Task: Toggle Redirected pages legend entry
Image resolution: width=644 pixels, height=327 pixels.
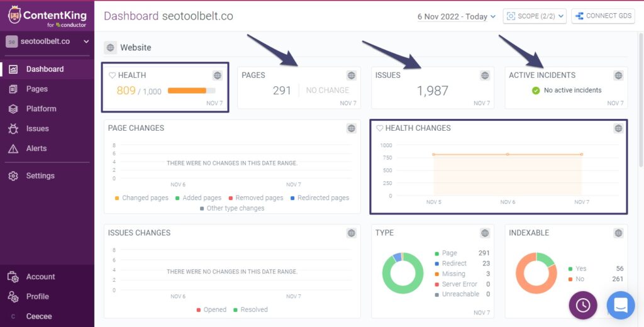Action: [x=320, y=198]
